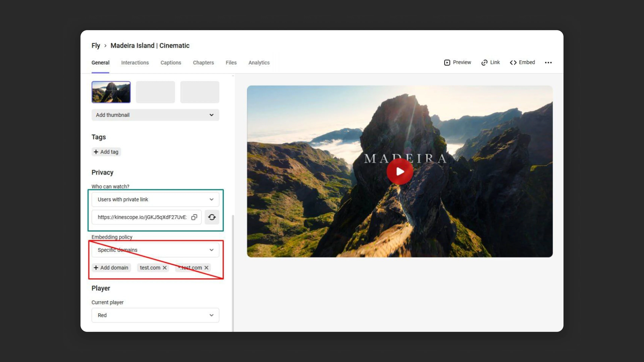This screenshot has width=644, height=362.
Task: Switch to the Captions tab
Action: coord(171,63)
